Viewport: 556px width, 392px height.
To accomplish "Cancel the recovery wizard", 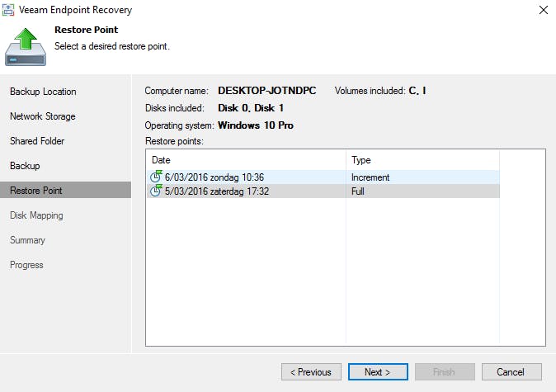I will pyautogui.click(x=511, y=371).
